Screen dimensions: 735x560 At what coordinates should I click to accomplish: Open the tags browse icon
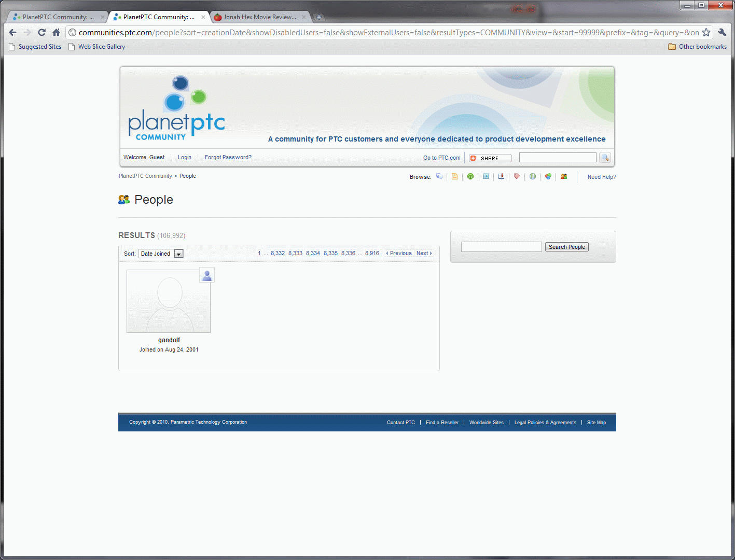[x=517, y=176]
